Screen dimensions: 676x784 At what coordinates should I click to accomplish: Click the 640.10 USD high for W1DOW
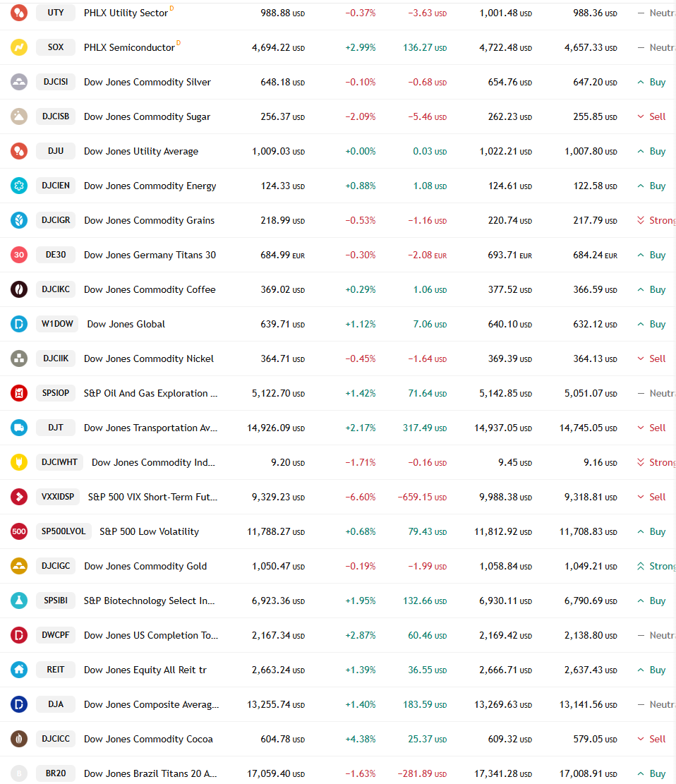click(510, 324)
